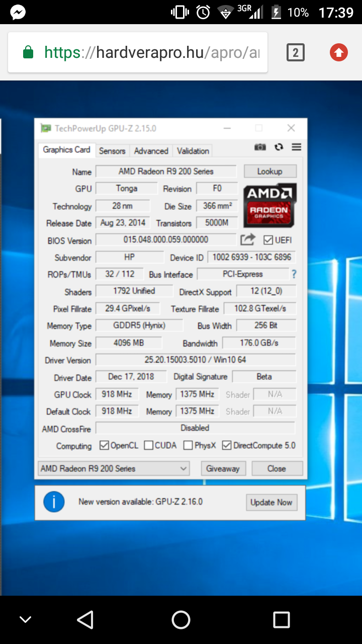Click the Release Date value Aug 23, 2014
The height and width of the screenshot is (644, 362).
click(123, 223)
